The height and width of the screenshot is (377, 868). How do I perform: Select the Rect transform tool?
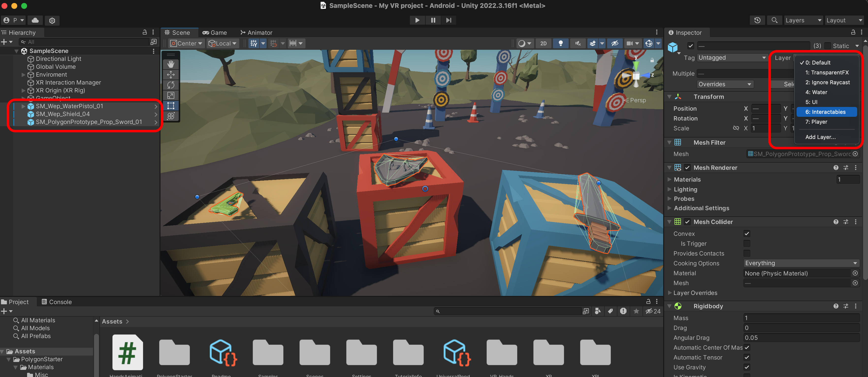point(171,106)
